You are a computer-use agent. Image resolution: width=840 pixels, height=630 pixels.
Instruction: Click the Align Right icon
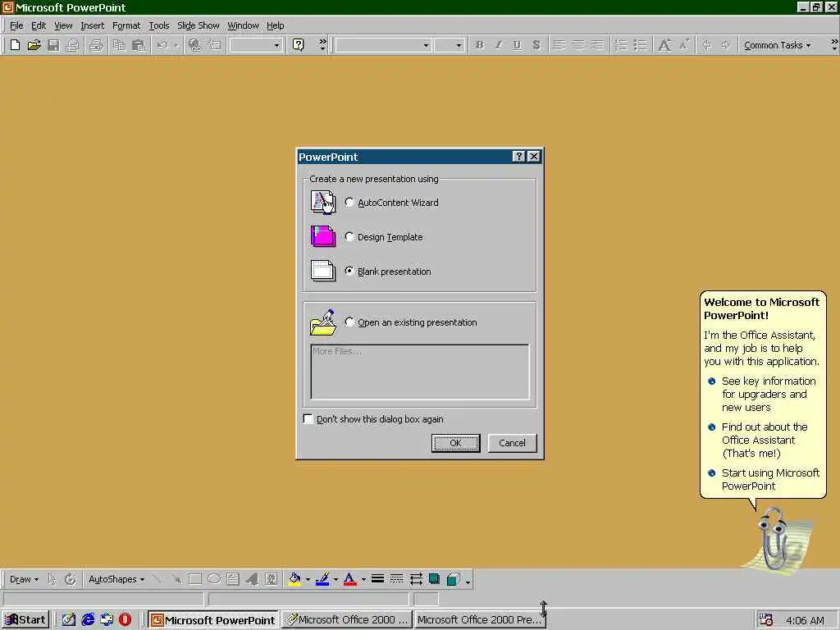[x=597, y=45]
